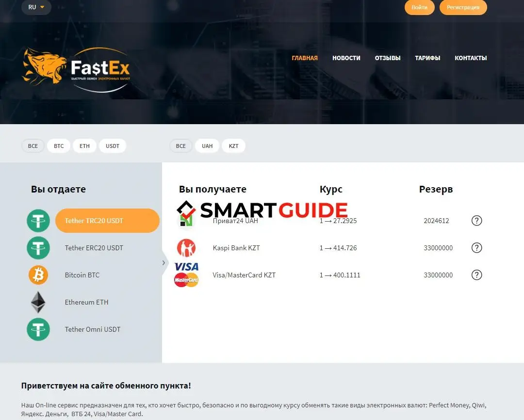Image resolution: width=524 pixels, height=420 pixels.
Task: Click the Tether ERC20 USDT icon
Action: click(38, 248)
